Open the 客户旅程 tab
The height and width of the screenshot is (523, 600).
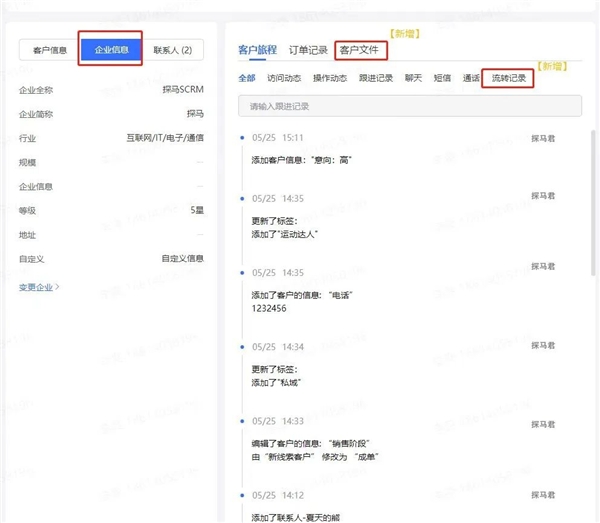[257, 50]
